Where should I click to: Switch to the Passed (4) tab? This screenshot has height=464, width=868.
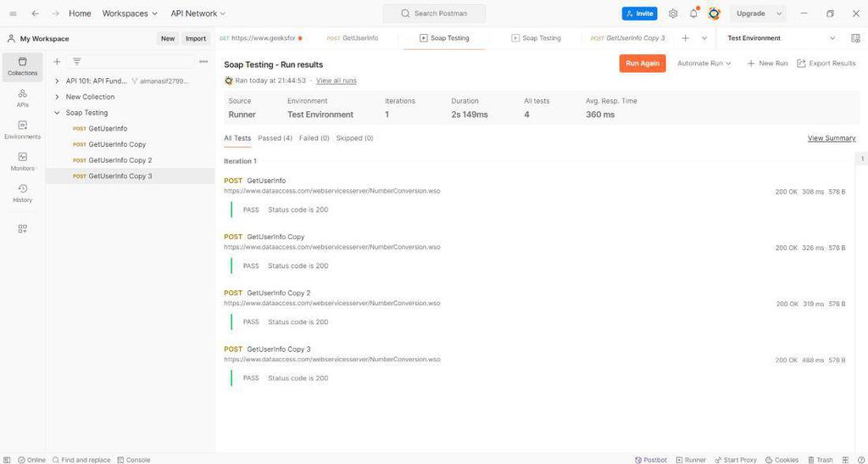275,138
